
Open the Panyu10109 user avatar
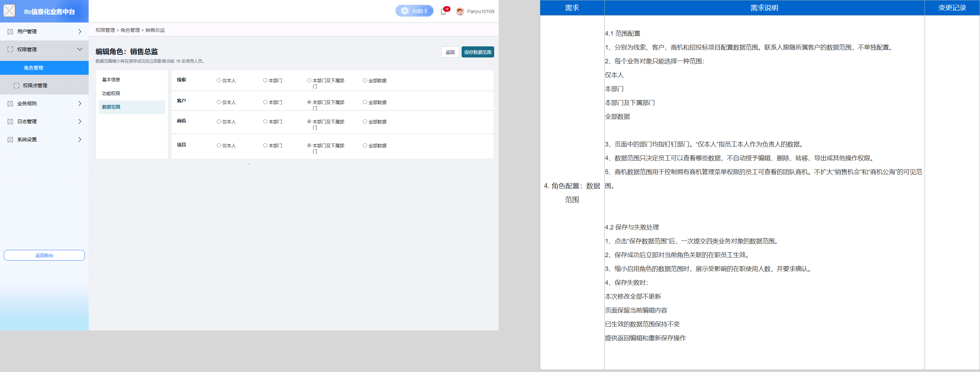click(x=460, y=11)
